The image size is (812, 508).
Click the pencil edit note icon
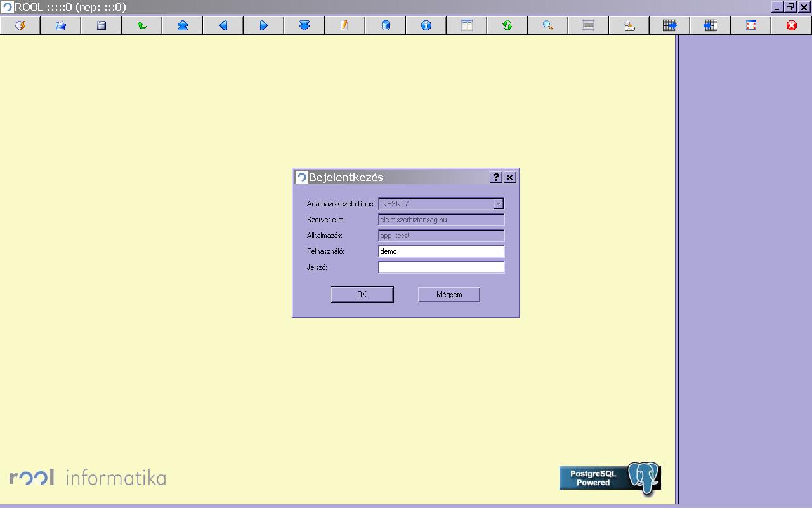[344, 25]
